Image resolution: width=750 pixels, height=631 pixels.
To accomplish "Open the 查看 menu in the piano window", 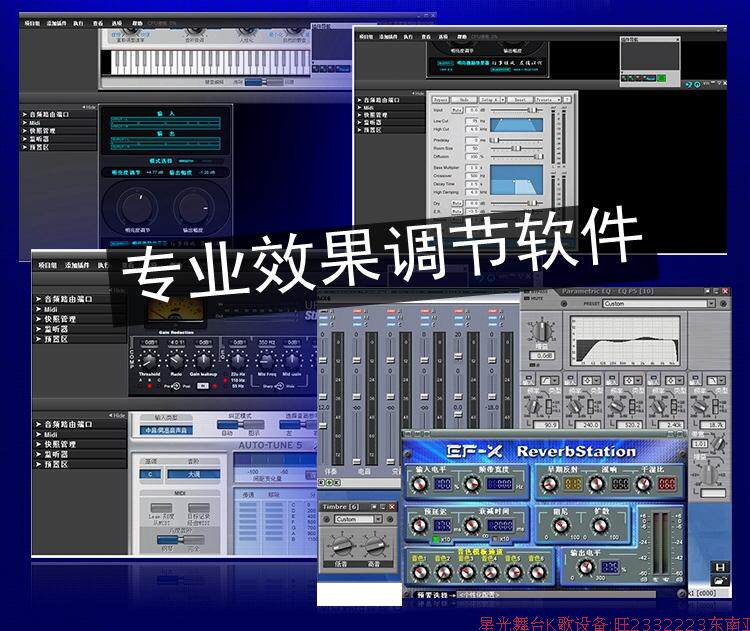I will 98,23.
